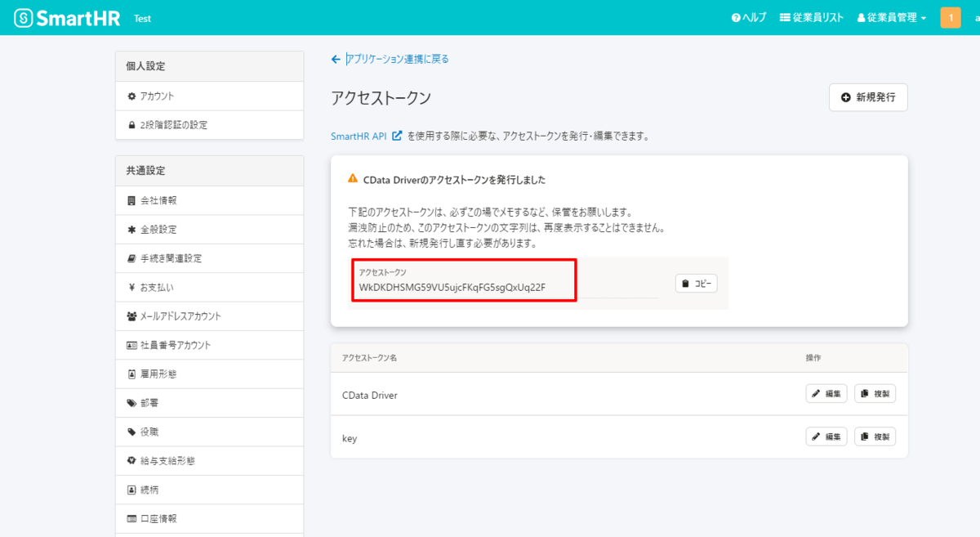Open the ヘルプ help menu
Viewport: 980px width, 537px height.
pos(749,18)
